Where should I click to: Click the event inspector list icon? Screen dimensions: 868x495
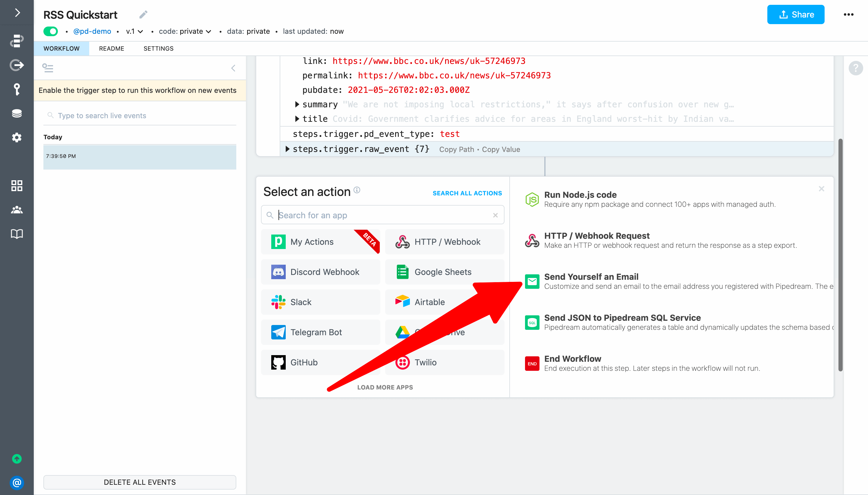point(48,68)
